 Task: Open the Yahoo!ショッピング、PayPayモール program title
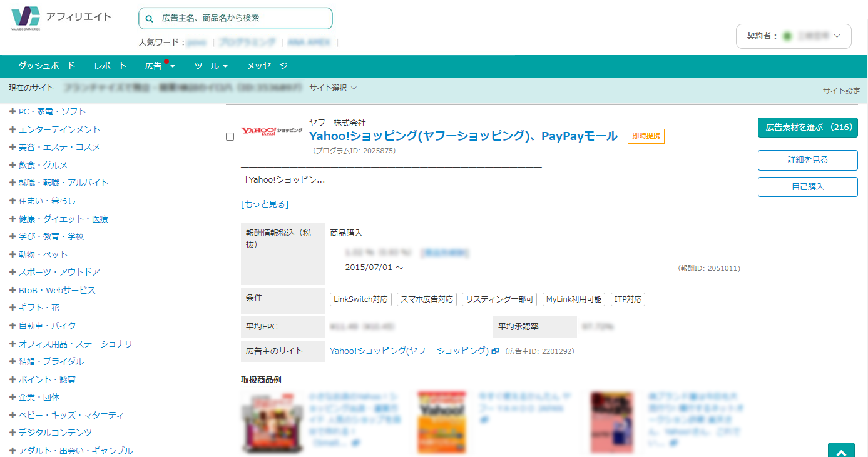pos(463,136)
